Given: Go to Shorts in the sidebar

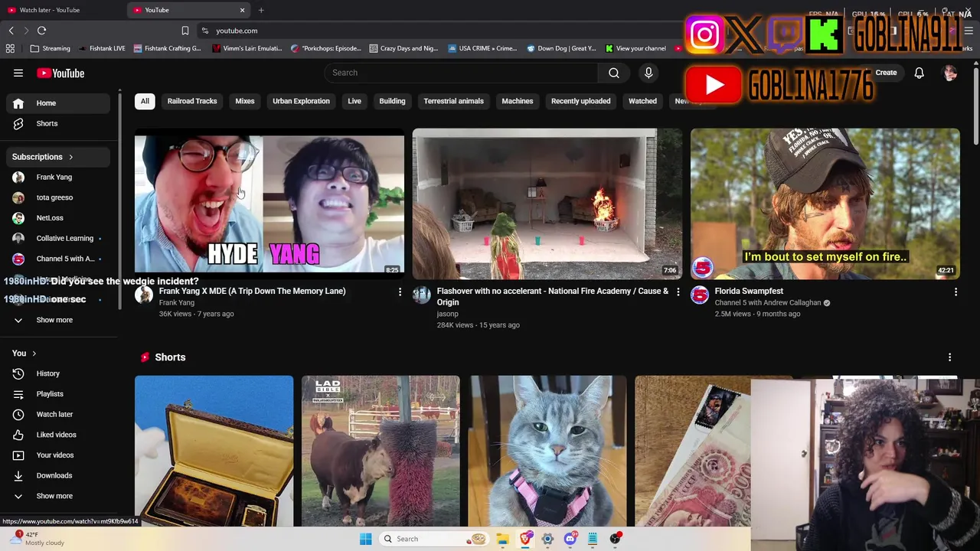Looking at the screenshot, I should coord(58,123).
